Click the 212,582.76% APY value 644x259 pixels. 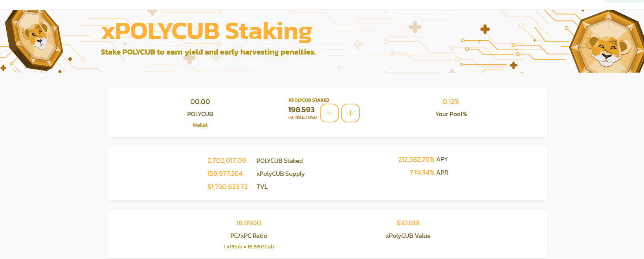(x=416, y=159)
